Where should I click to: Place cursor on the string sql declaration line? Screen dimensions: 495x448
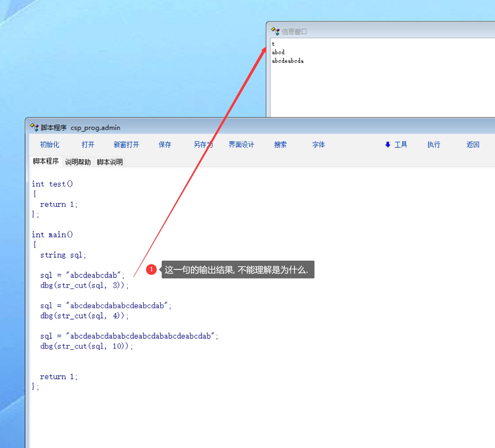(x=63, y=255)
